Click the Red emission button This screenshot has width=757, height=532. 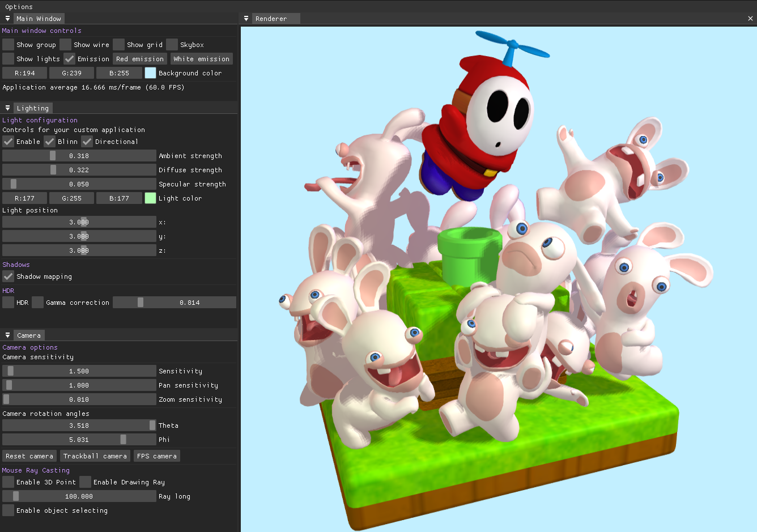140,59
